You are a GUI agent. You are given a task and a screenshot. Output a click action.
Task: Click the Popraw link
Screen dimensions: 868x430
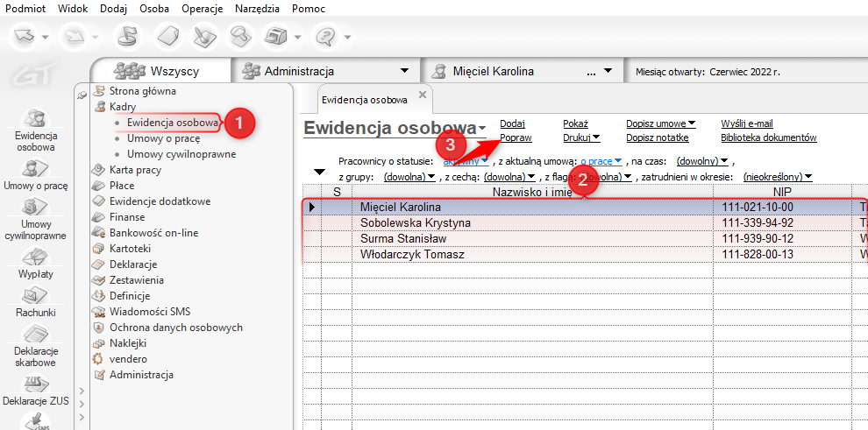point(516,137)
